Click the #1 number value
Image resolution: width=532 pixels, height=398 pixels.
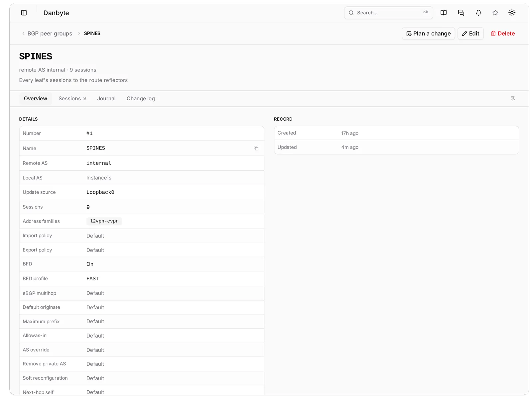coord(89,134)
